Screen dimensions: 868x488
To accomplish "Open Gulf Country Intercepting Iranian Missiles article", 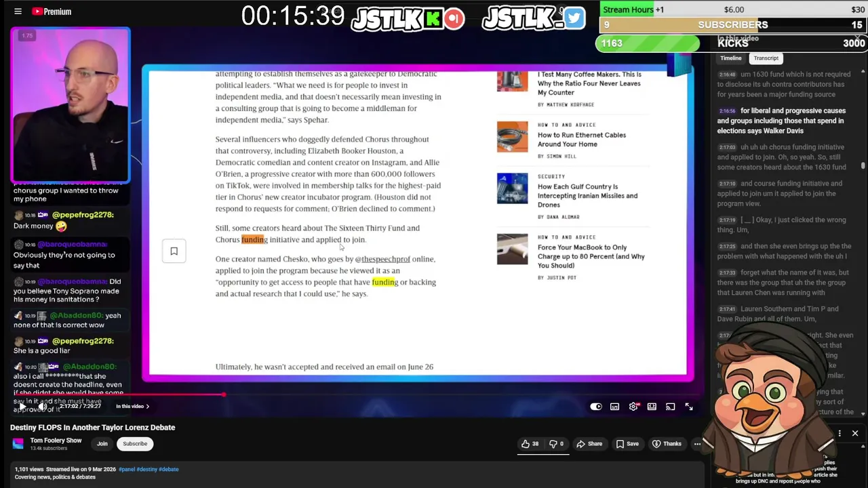I will click(x=587, y=195).
